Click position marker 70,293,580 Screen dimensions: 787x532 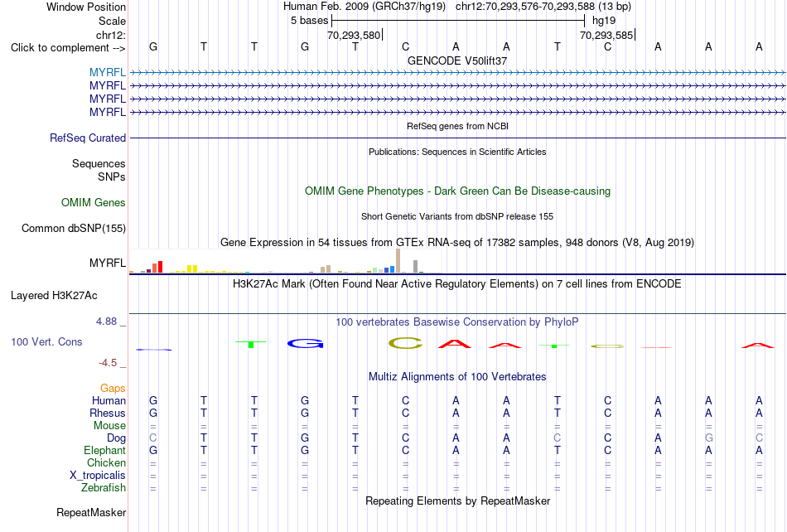[355, 35]
